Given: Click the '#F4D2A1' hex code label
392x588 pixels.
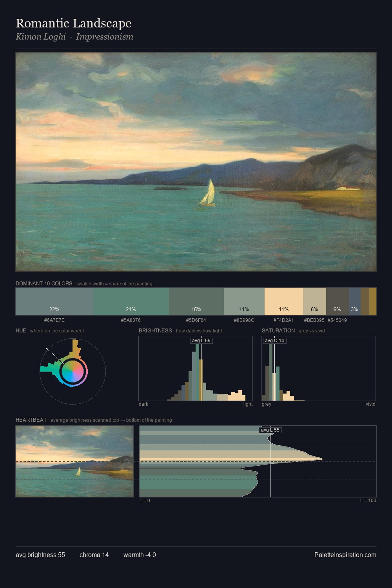Looking at the screenshot, I should 284,320.
